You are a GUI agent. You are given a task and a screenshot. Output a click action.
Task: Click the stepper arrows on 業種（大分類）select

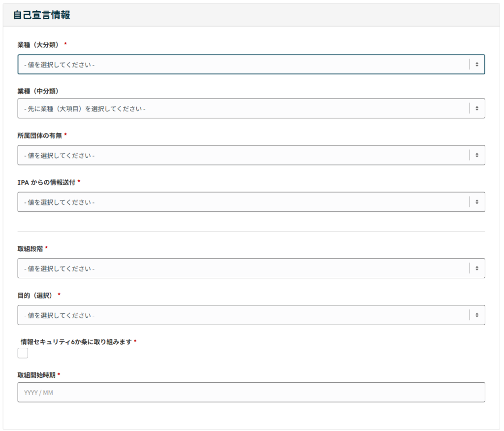(x=476, y=64)
